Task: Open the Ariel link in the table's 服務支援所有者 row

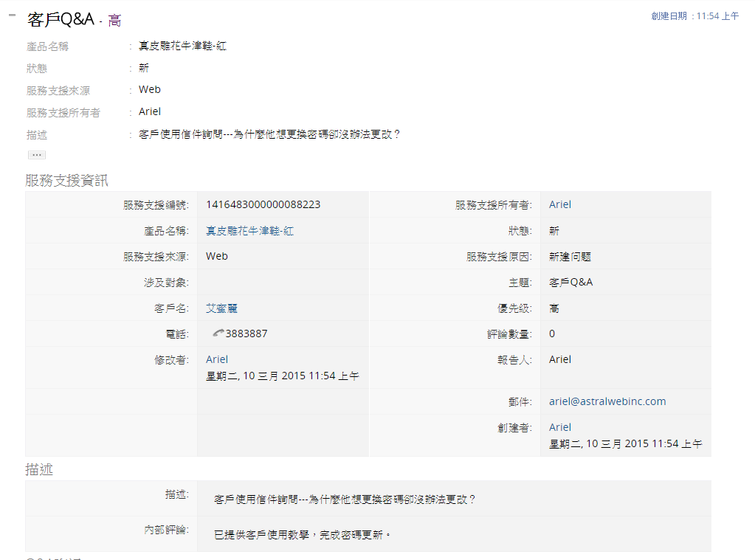Action: 560,204
